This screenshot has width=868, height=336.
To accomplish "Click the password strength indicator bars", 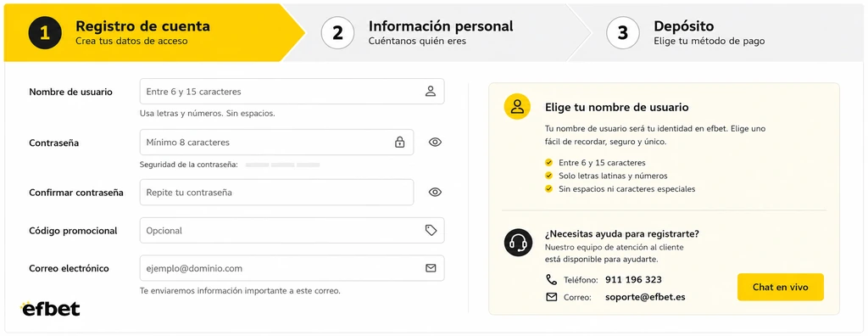I will pos(282,165).
